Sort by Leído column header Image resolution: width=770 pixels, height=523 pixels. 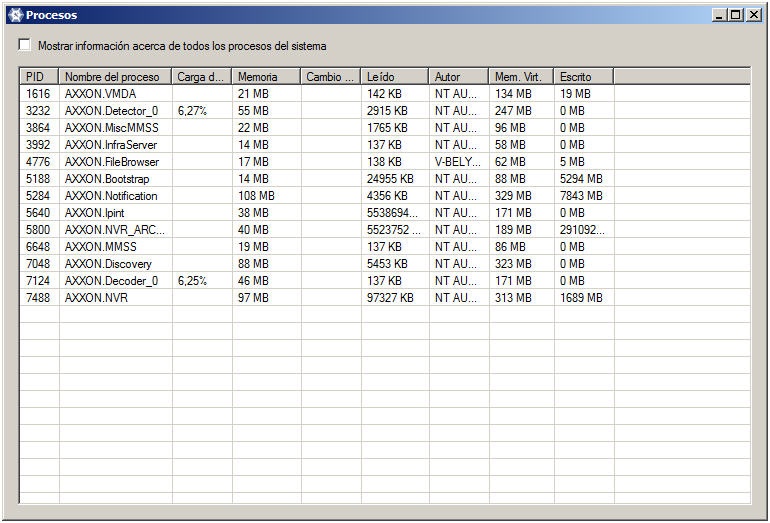(394, 77)
